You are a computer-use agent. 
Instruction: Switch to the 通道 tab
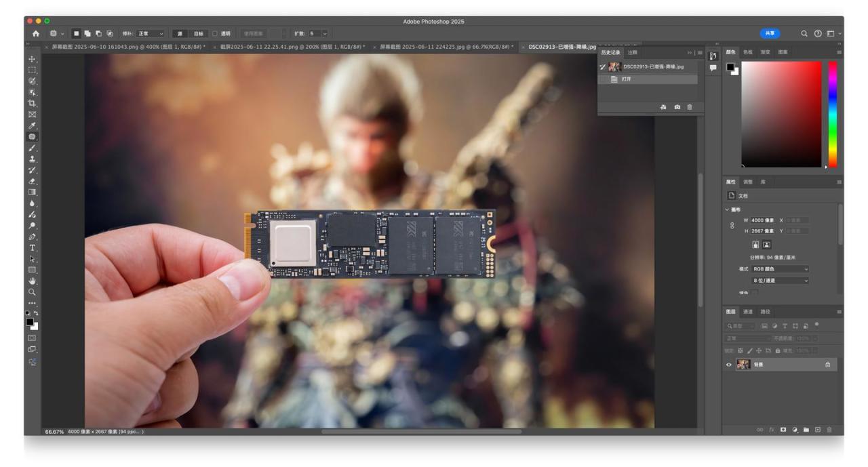click(x=748, y=312)
